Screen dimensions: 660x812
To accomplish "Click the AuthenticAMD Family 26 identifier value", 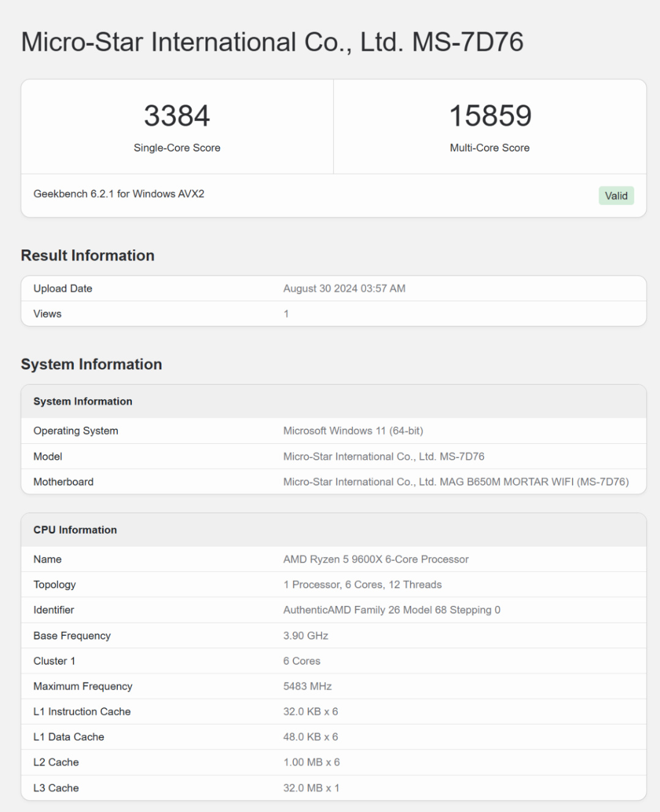I will [x=392, y=610].
